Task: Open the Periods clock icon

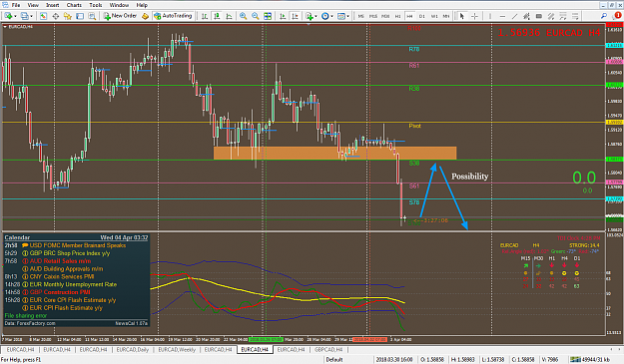Action: (x=325, y=16)
